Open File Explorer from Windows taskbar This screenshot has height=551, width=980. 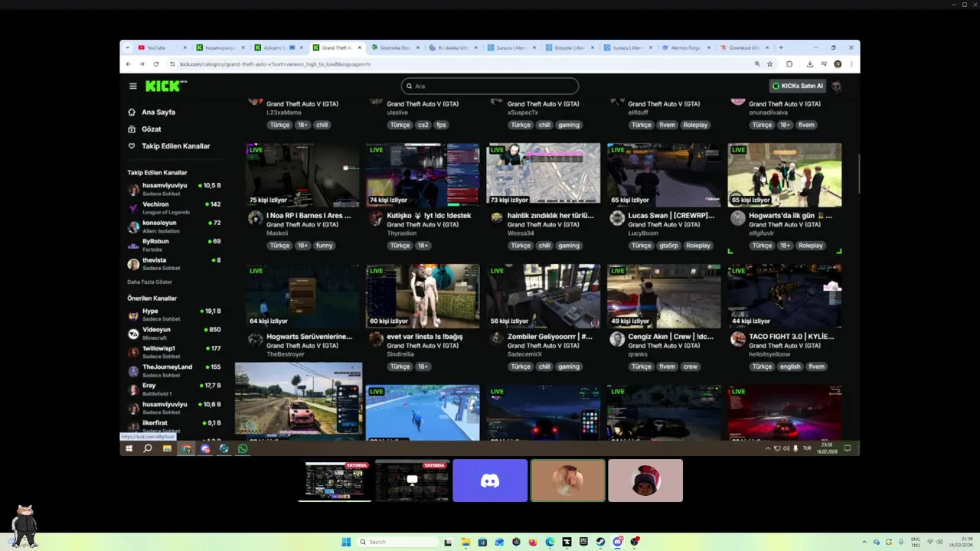click(x=465, y=542)
